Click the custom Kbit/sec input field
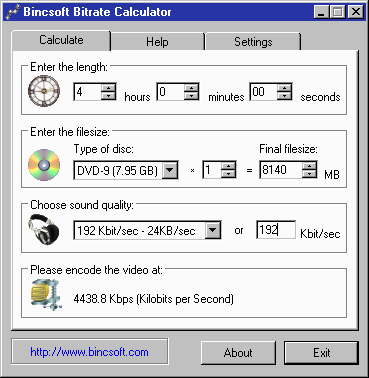Screen dimensions: 369x378 276,230
